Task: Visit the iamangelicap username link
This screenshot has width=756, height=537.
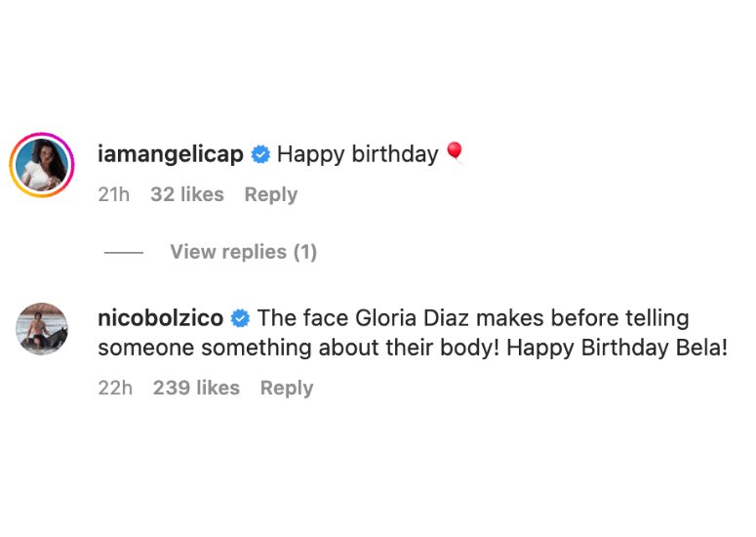Action: [x=171, y=154]
